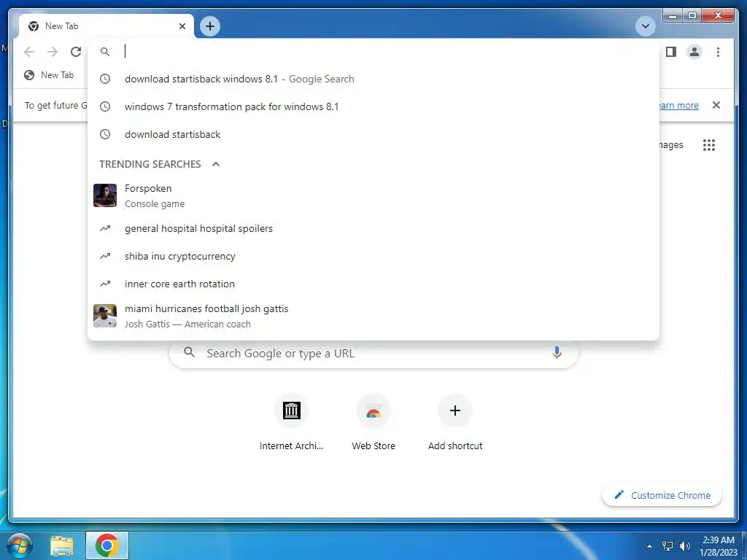Click the back navigation arrow
Image resolution: width=747 pixels, height=560 pixels.
[x=29, y=52]
